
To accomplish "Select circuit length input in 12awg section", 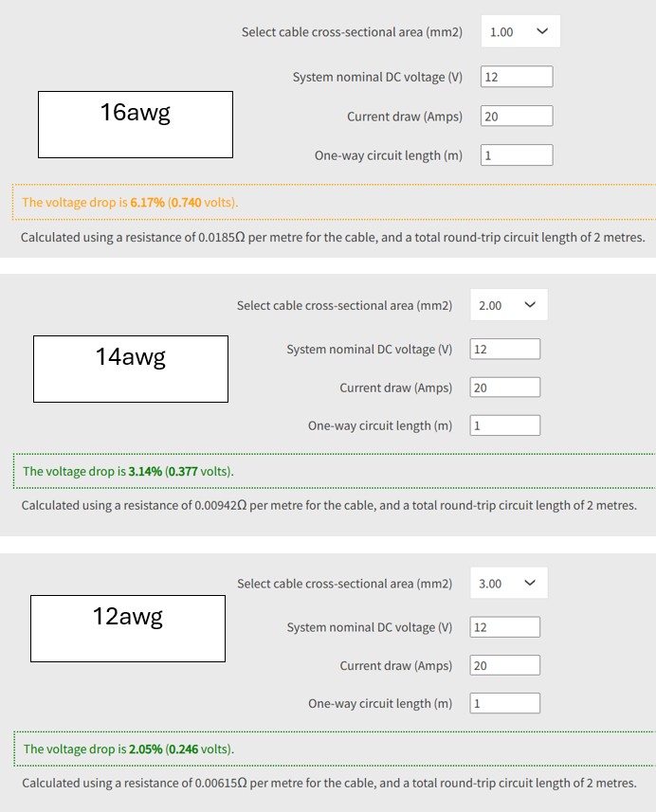I will (x=505, y=703).
